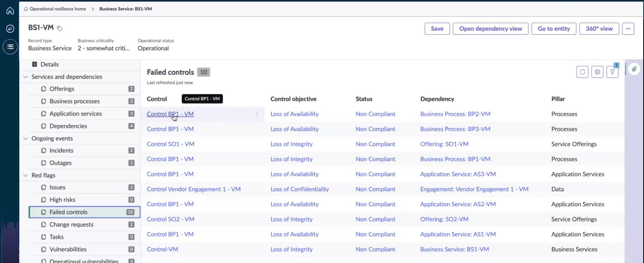Viewport: 644px width, 263px height.
Task: Select Issues in sidebar
Action: pos(84,187)
